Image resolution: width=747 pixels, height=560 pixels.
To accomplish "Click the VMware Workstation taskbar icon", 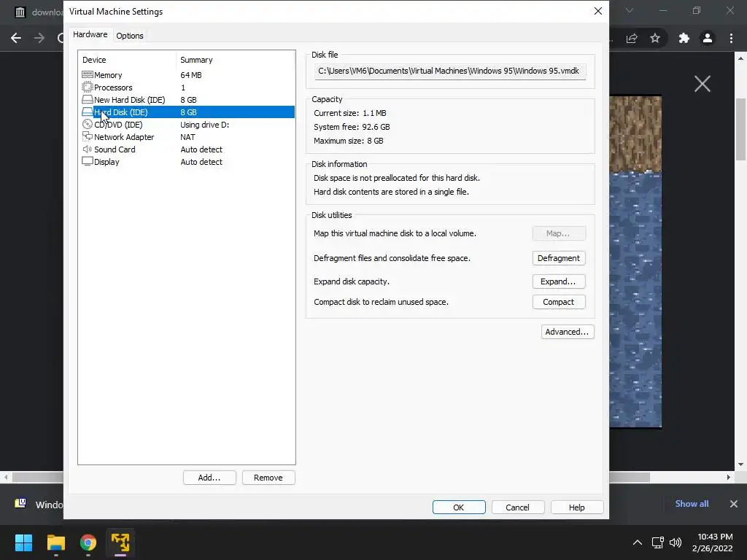I will click(120, 542).
